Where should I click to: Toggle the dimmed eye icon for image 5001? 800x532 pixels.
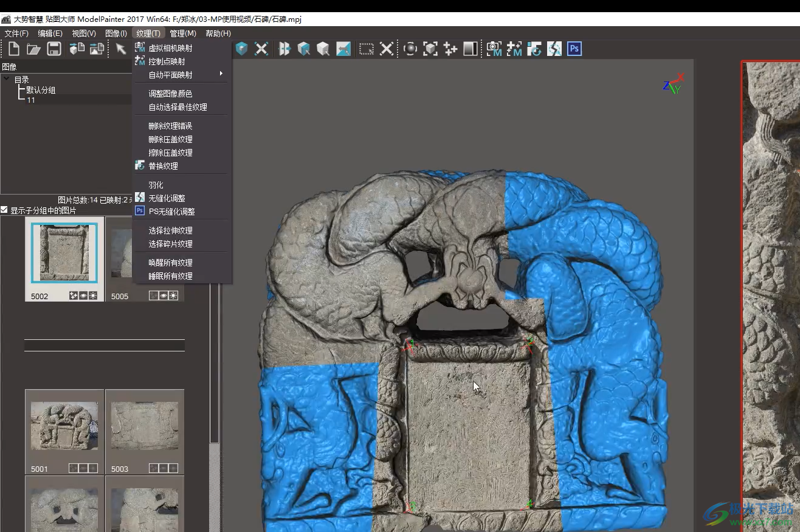pyautogui.click(x=83, y=468)
